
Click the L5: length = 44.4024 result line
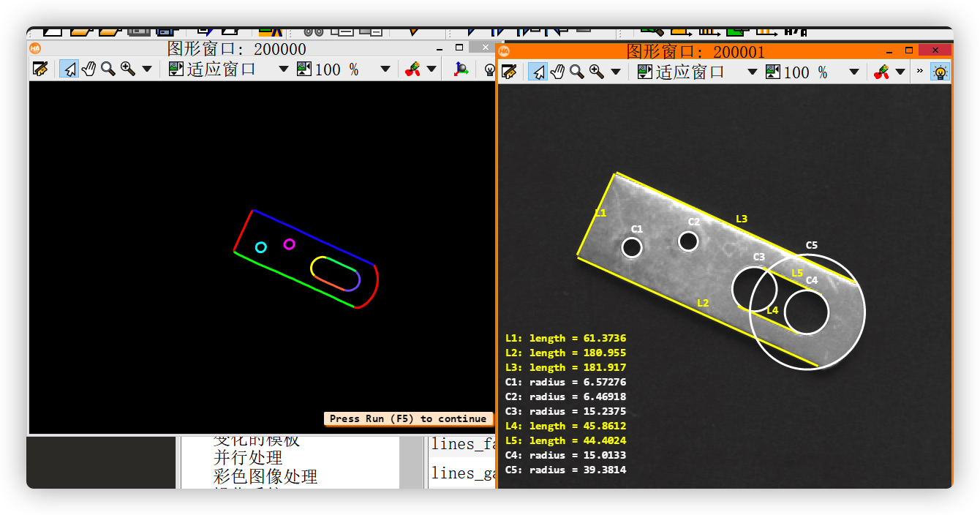565,440
